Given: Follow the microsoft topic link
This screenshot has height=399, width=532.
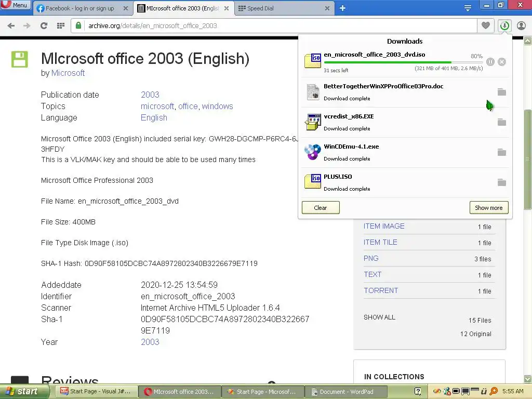Looking at the screenshot, I should [157, 106].
